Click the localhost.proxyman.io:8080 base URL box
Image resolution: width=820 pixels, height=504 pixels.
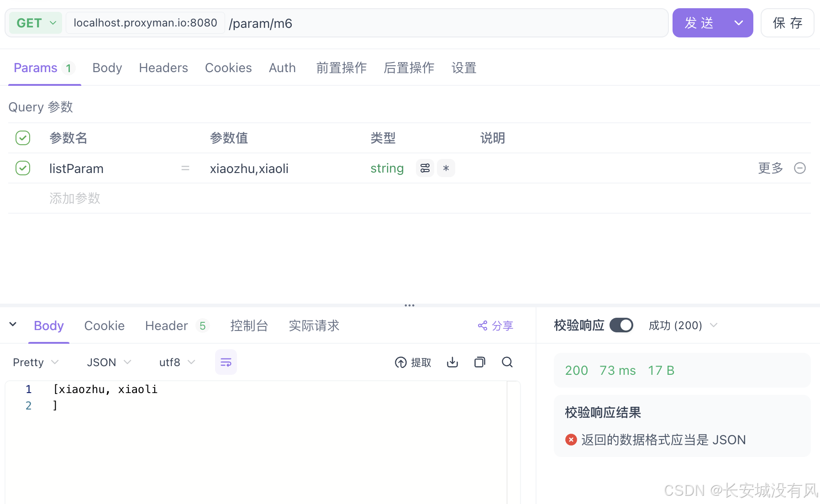145,23
